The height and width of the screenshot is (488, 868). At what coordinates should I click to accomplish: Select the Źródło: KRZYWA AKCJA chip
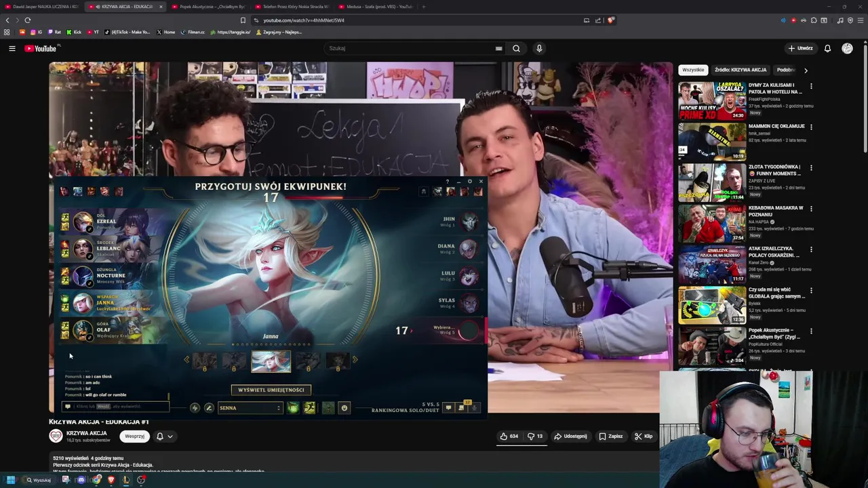click(x=741, y=70)
